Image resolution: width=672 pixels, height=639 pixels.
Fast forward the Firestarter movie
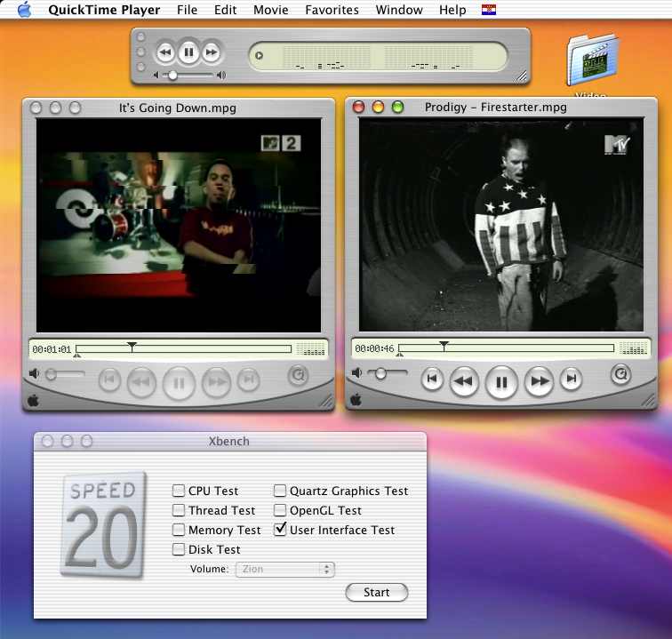pyautogui.click(x=540, y=380)
